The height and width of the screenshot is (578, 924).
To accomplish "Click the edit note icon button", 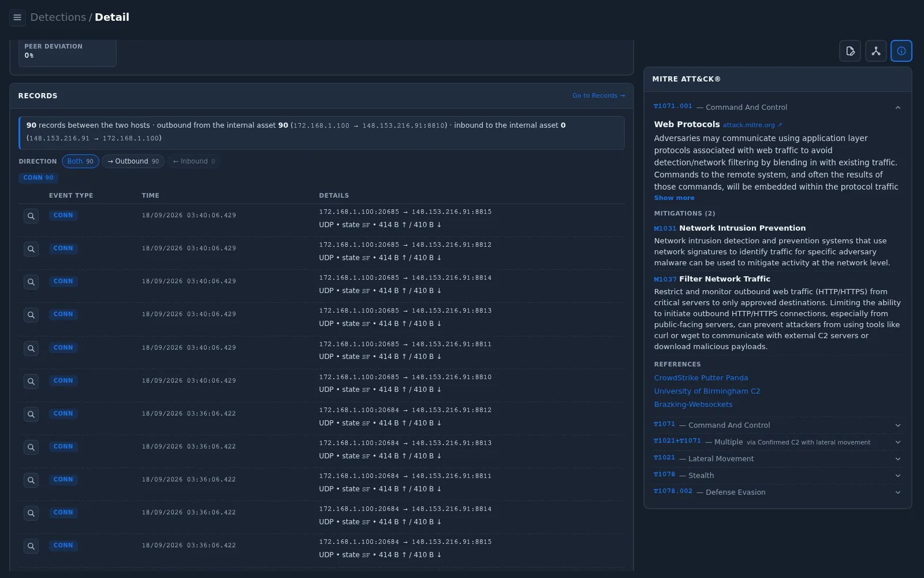I will (850, 51).
